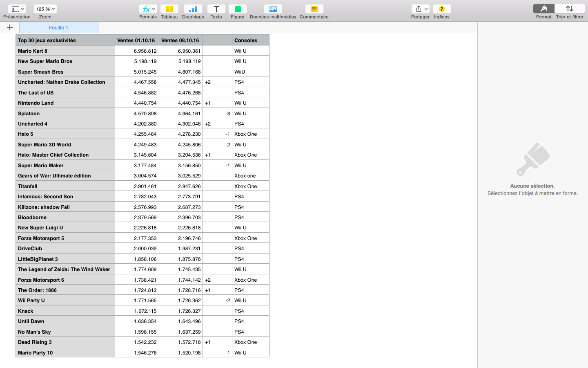
Task: Click The Last of US cell
Action: point(65,92)
